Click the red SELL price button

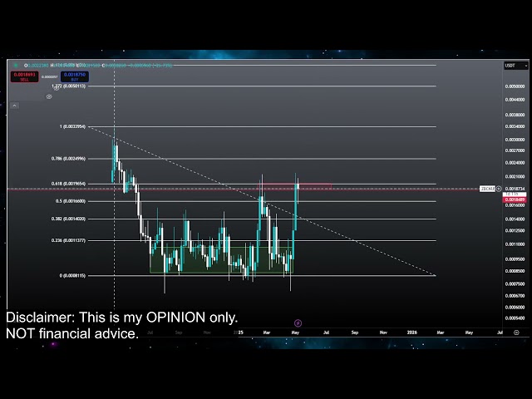[23, 76]
